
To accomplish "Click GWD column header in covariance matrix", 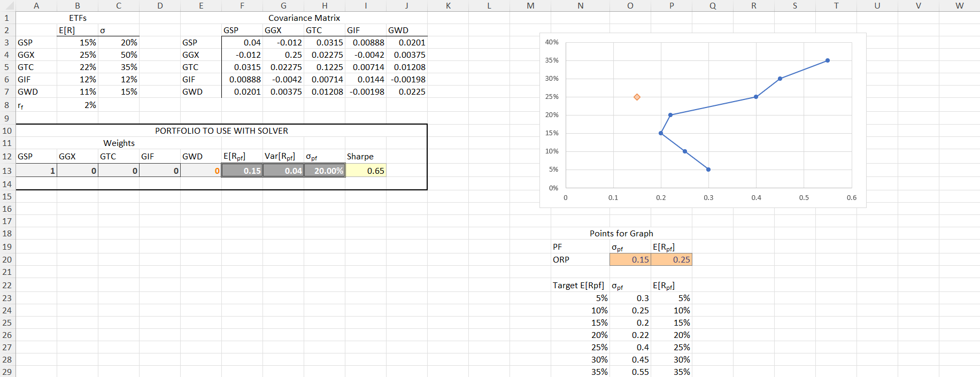I will (x=407, y=30).
